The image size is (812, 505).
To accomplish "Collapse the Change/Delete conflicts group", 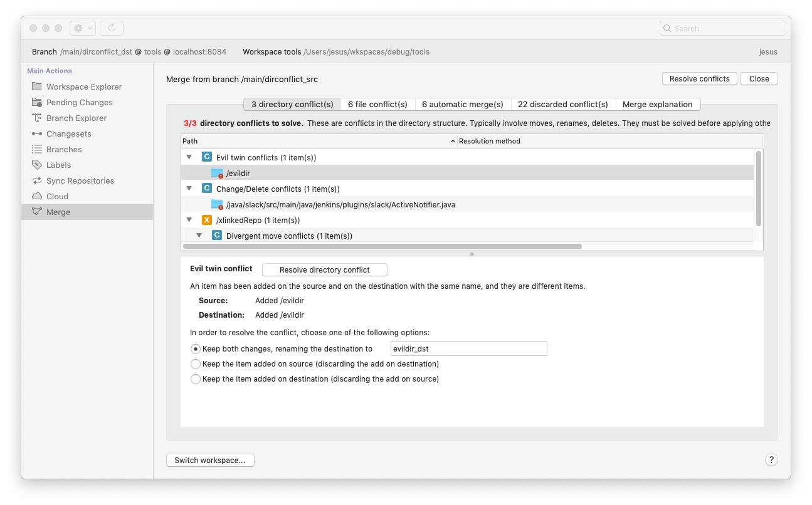I will (x=189, y=188).
